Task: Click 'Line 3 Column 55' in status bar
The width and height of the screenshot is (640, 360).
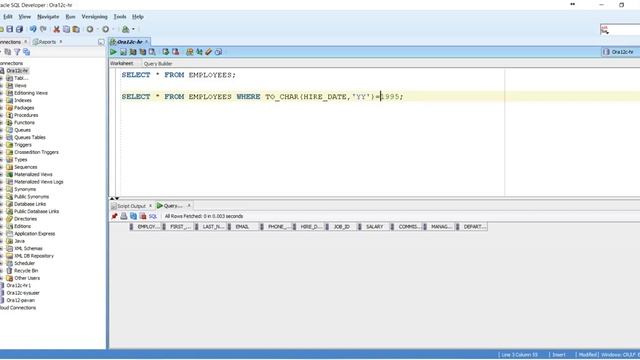Action: click(x=519, y=355)
